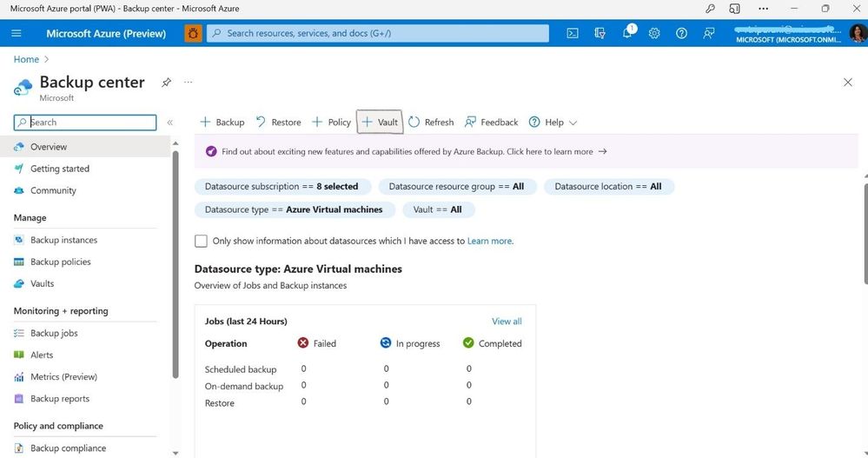868x458 pixels.
Task: Focus the global search resources box
Action: point(378,33)
